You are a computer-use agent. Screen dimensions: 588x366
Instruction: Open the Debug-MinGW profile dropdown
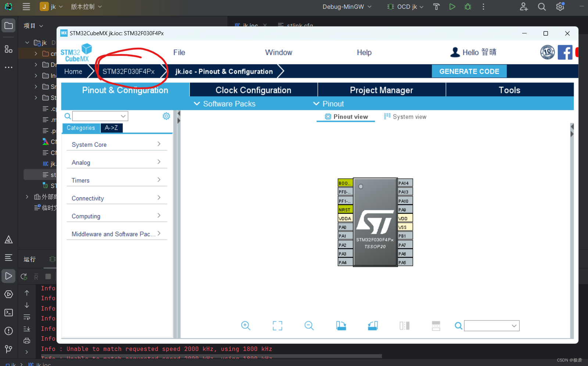pos(347,7)
